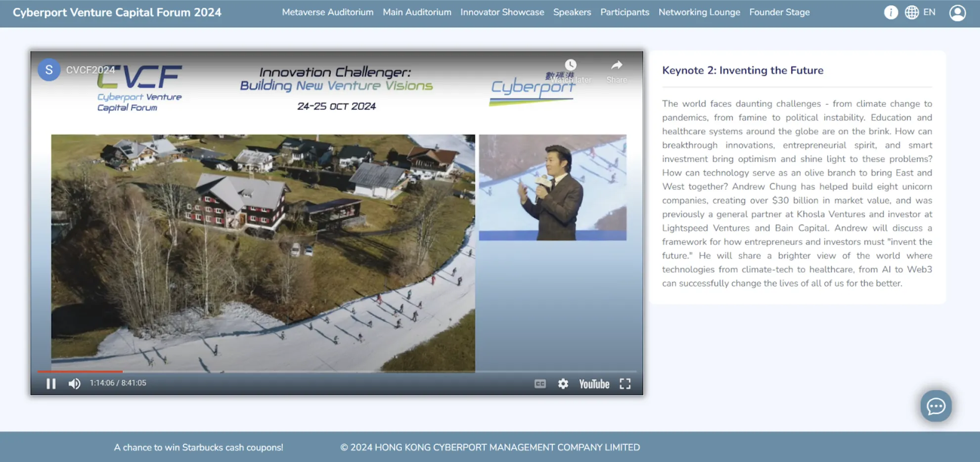Click Keynote 2: Inventing the Future heading
980x462 pixels.
coord(743,70)
